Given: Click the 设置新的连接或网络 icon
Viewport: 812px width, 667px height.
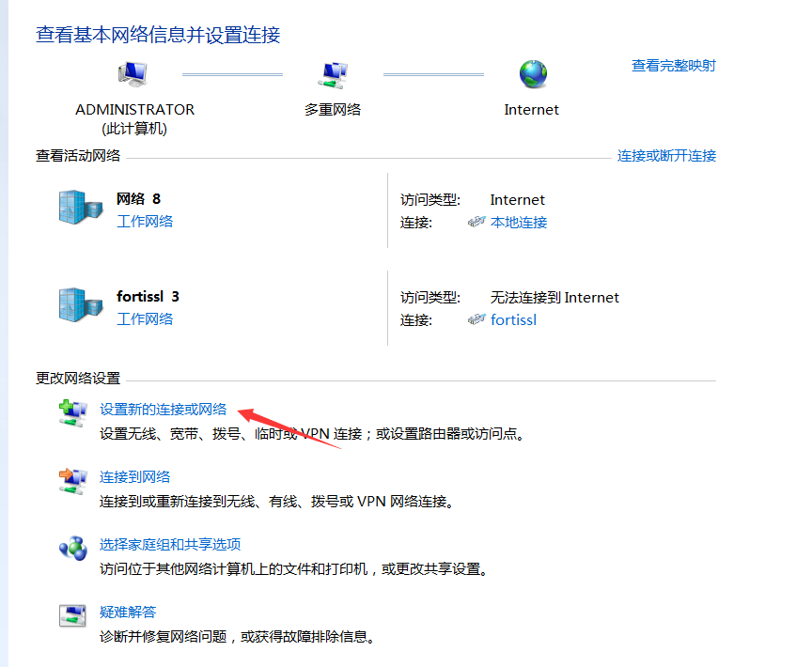Looking at the screenshot, I should pos(72,412).
